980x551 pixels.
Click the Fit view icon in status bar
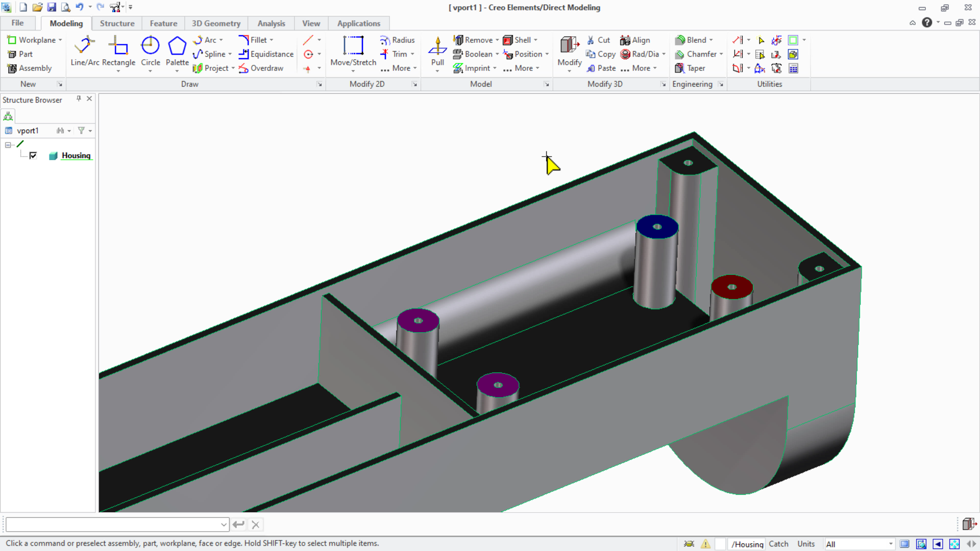(954, 544)
